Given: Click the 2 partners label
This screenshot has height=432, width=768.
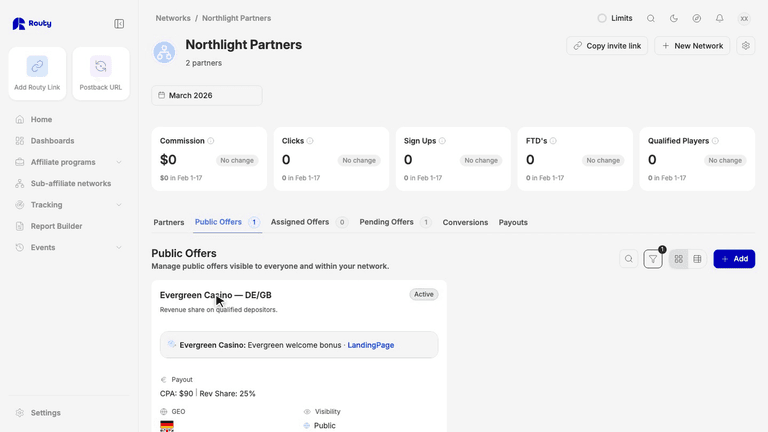Looking at the screenshot, I should point(203,63).
